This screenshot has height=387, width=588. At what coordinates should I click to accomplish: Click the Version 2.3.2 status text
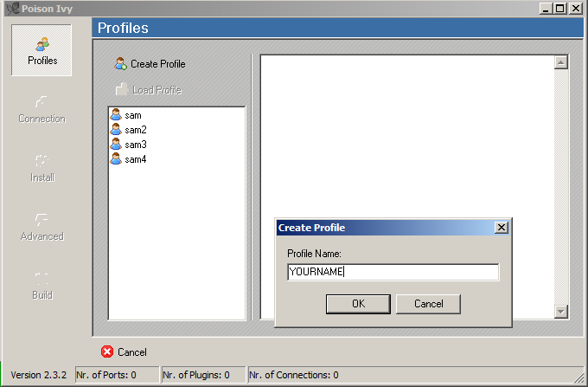(x=38, y=375)
